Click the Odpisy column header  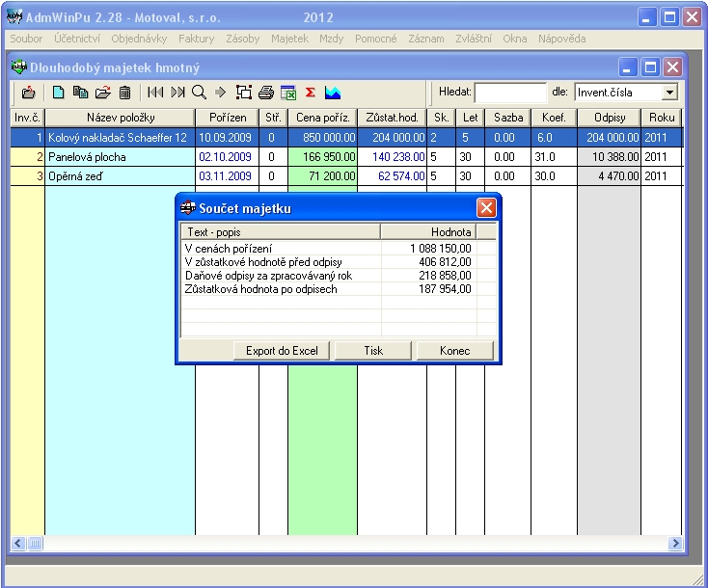tap(609, 118)
